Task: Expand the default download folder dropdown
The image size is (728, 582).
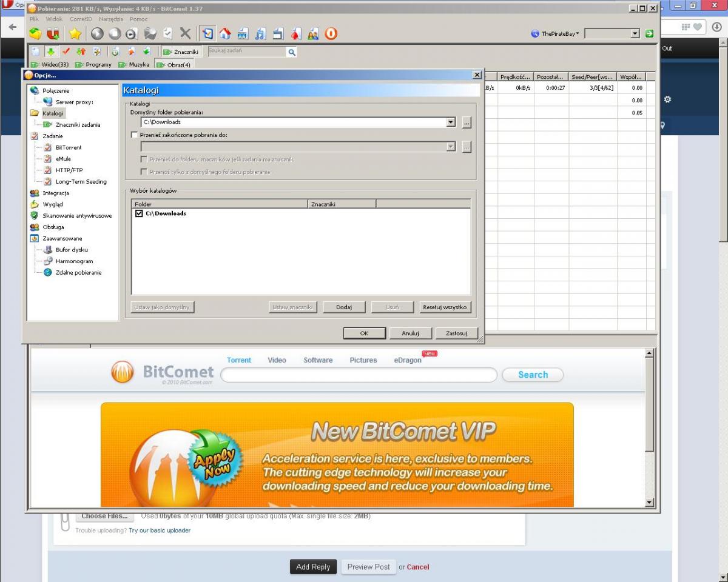Action: pyautogui.click(x=450, y=122)
